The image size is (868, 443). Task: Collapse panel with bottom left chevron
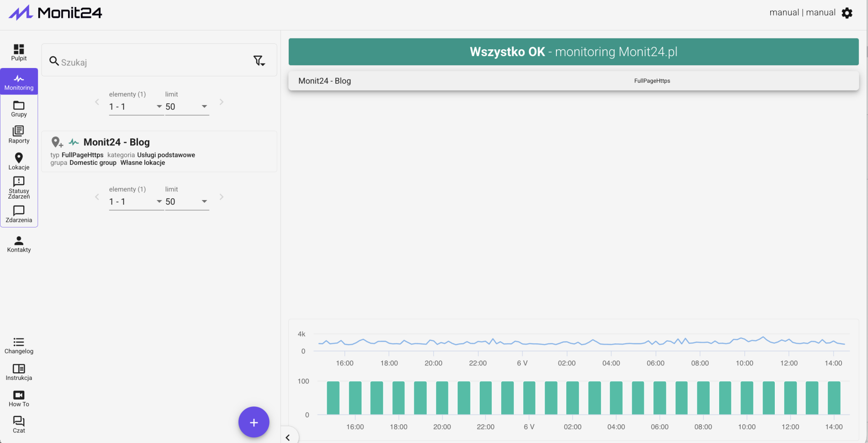[288, 438]
